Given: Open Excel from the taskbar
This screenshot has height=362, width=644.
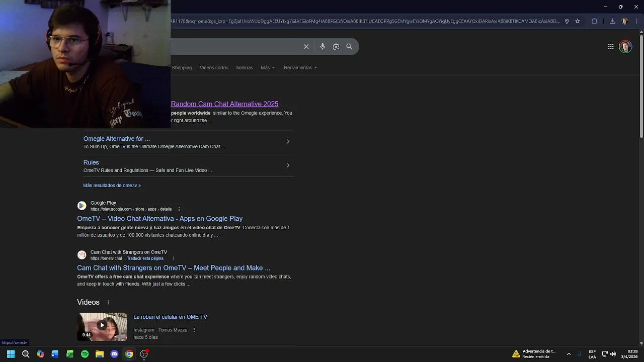Looking at the screenshot, I should coord(70,354).
